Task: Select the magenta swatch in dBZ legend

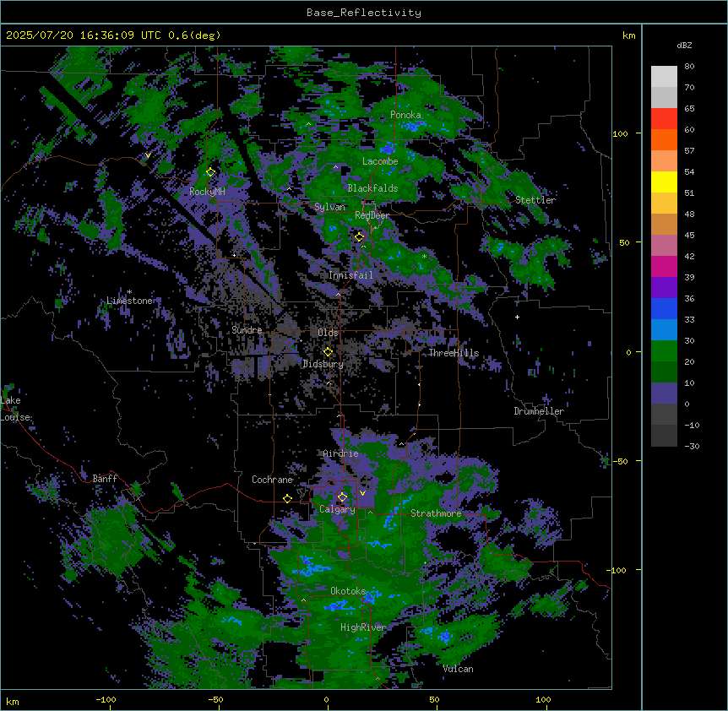Action: coord(664,266)
